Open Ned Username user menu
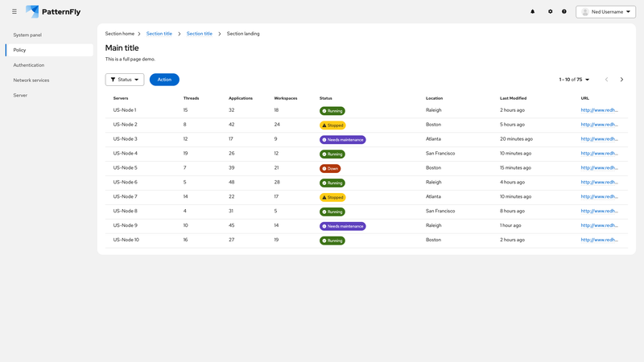Image resolution: width=644 pixels, height=362 pixels. click(606, 12)
